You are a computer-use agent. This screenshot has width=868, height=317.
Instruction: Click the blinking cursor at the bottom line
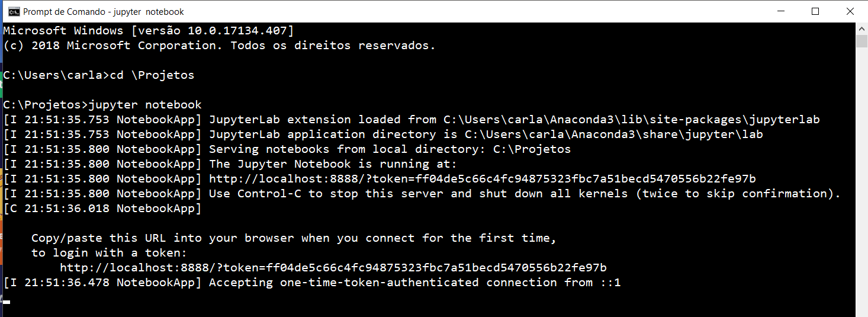7,302
